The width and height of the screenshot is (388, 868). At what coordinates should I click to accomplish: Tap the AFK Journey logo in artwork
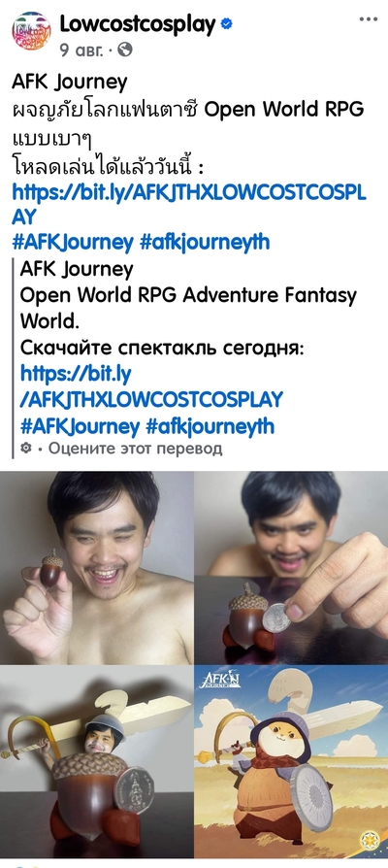pyautogui.click(x=221, y=680)
